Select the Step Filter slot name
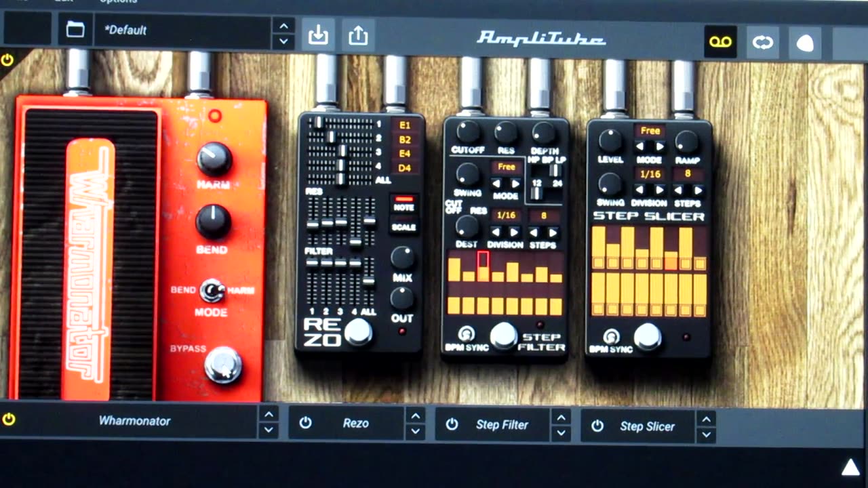Screen dimensions: 868x488 502,425
